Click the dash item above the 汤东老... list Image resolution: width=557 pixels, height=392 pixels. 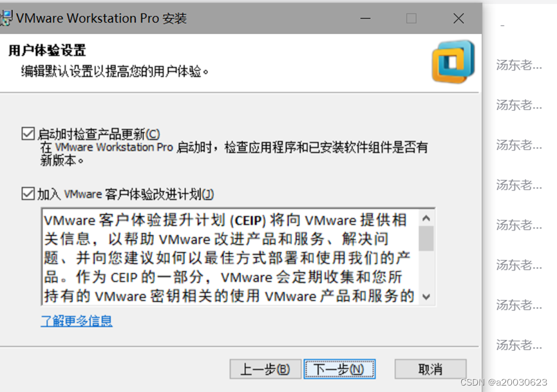point(502,26)
